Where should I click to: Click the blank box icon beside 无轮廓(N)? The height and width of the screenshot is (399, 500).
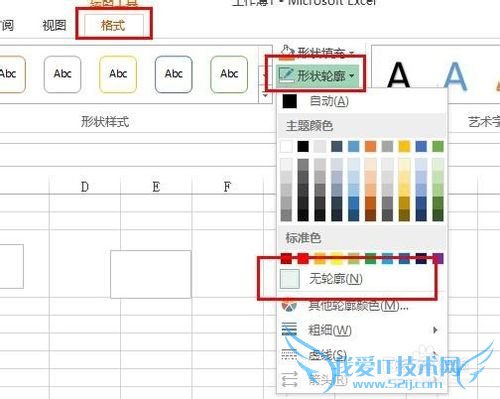click(x=289, y=279)
